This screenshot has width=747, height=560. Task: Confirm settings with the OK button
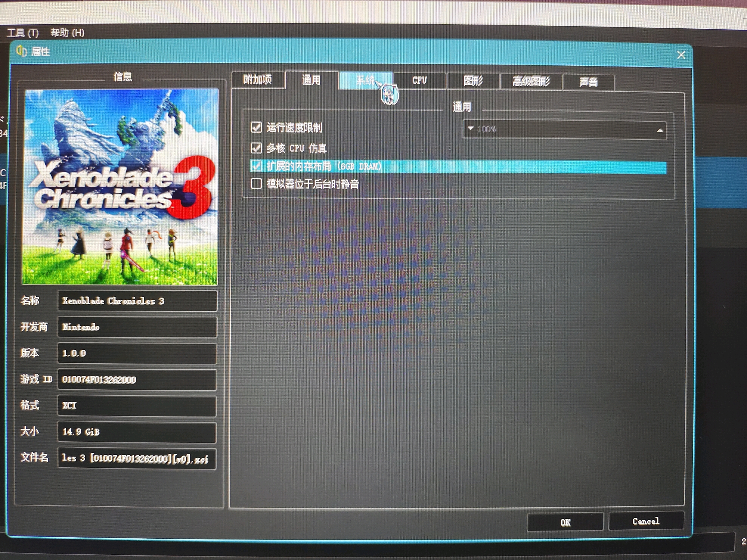pos(565,522)
